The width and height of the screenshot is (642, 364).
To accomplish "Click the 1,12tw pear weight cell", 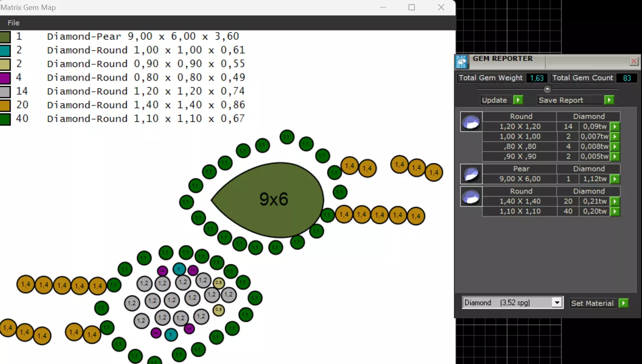I will [x=595, y=179].
